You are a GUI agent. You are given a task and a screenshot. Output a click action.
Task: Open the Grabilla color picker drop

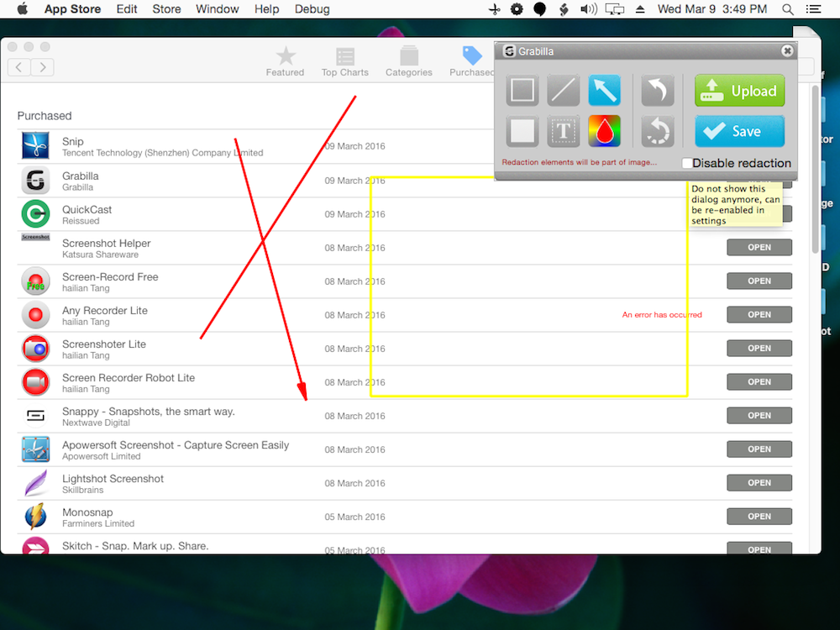[x=604, y=131]
